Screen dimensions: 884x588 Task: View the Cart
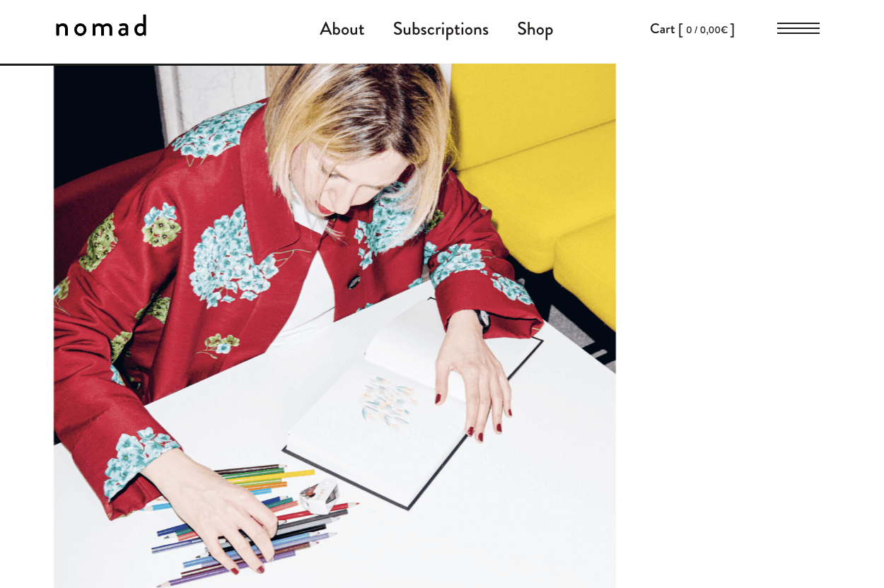point(692,29)
